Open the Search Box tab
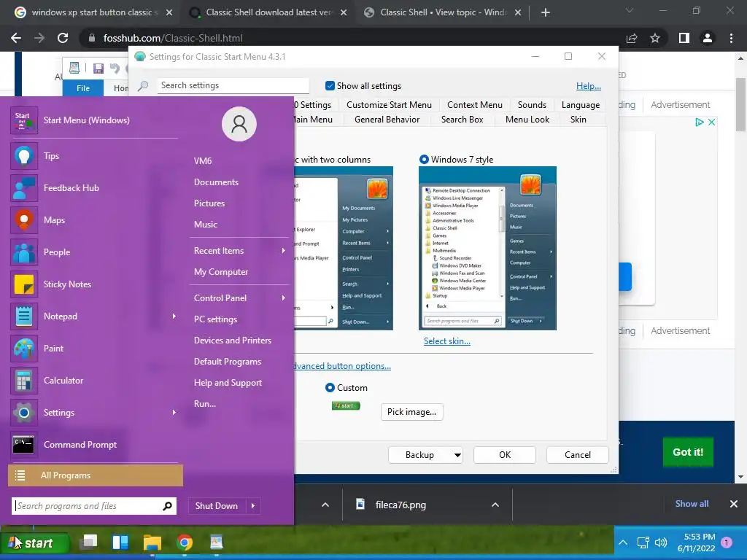Viewport: 747px width, 560px height. [x=462, y=120]
